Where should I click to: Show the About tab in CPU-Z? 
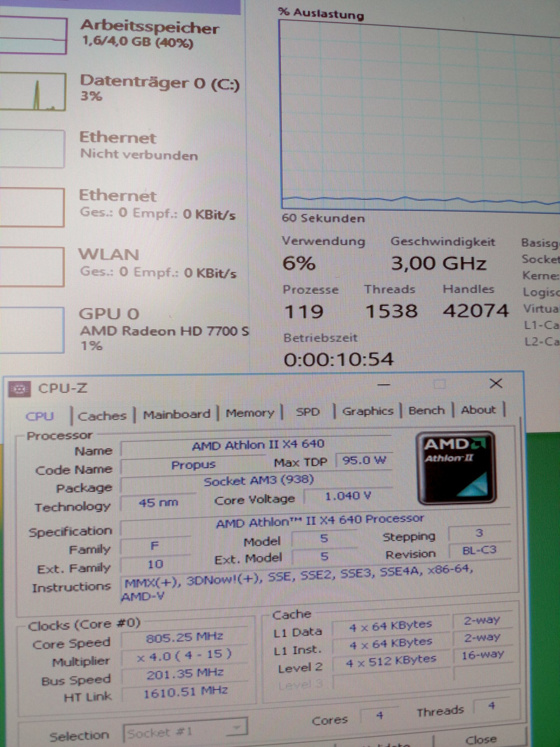point(478,409)
